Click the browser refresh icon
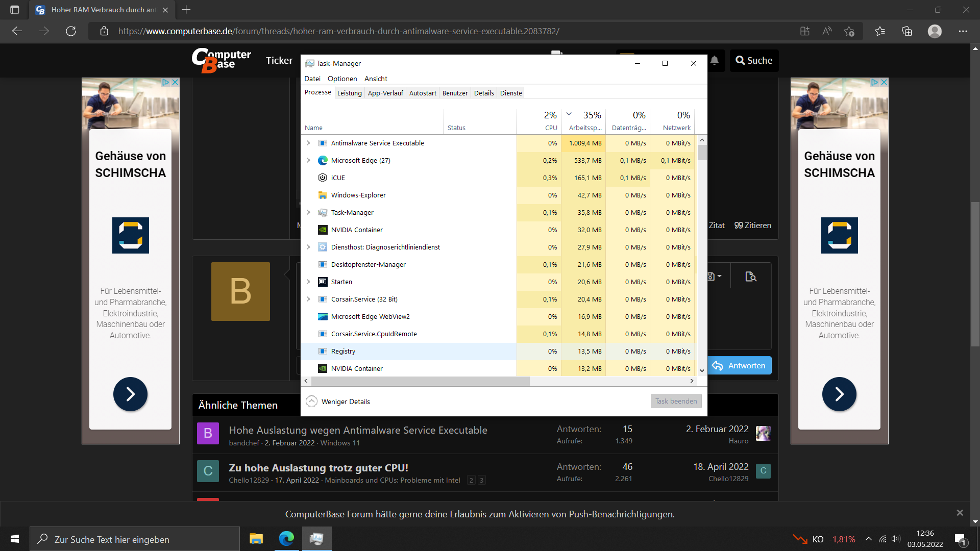 [x=71, y=31]
